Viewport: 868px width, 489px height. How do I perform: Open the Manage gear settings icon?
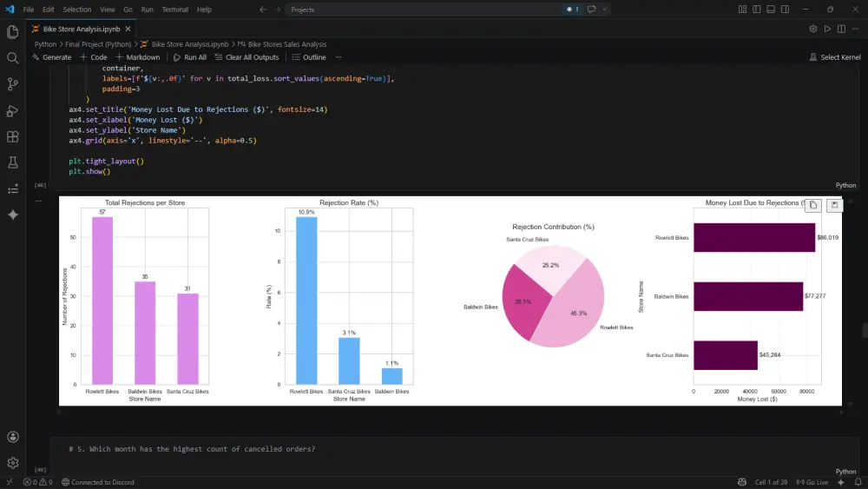(13, 462)
